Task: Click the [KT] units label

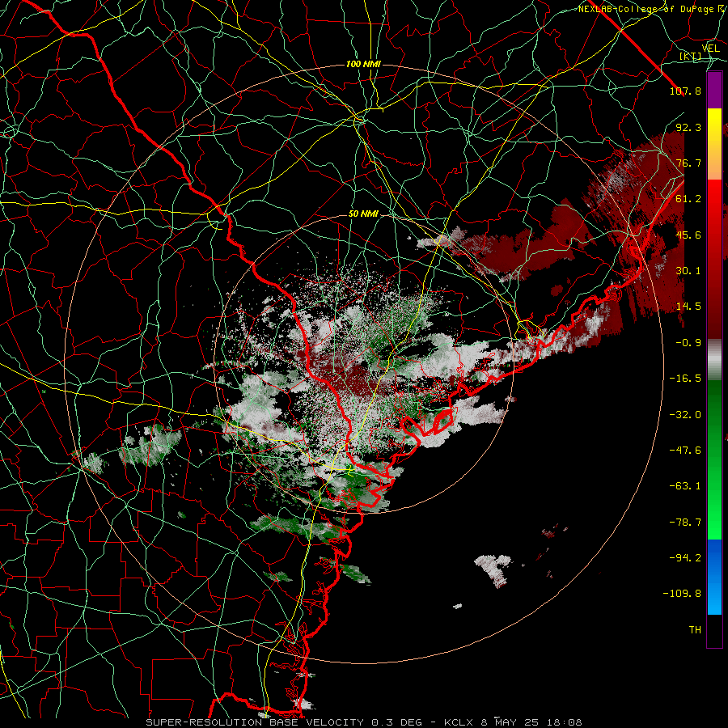Action: 690,57
